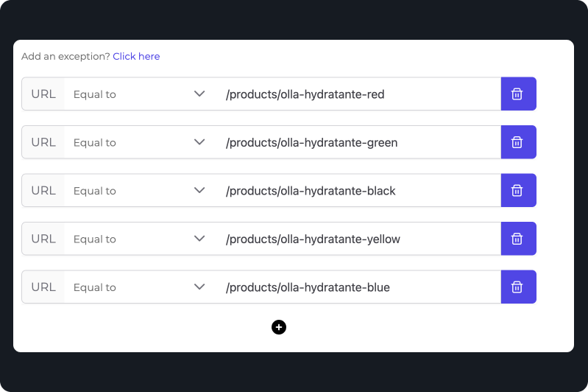Click the URL label in the last row
This screenshot has height=392, width=588.
click(43, 287)
